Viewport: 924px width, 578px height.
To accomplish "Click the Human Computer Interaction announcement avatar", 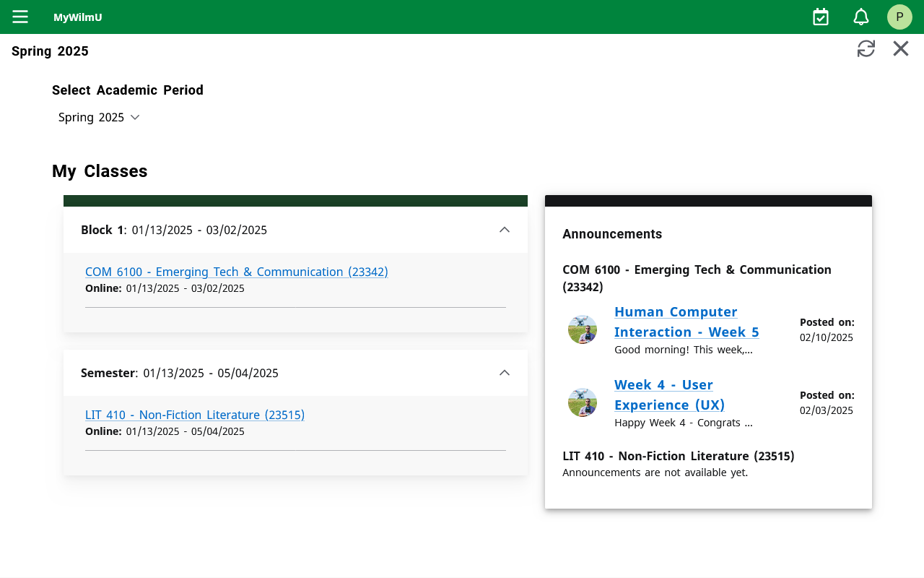I will click(583, 329).
